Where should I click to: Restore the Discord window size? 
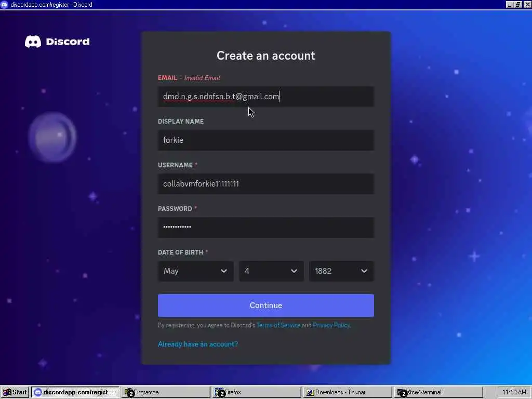tap(518, 4)
